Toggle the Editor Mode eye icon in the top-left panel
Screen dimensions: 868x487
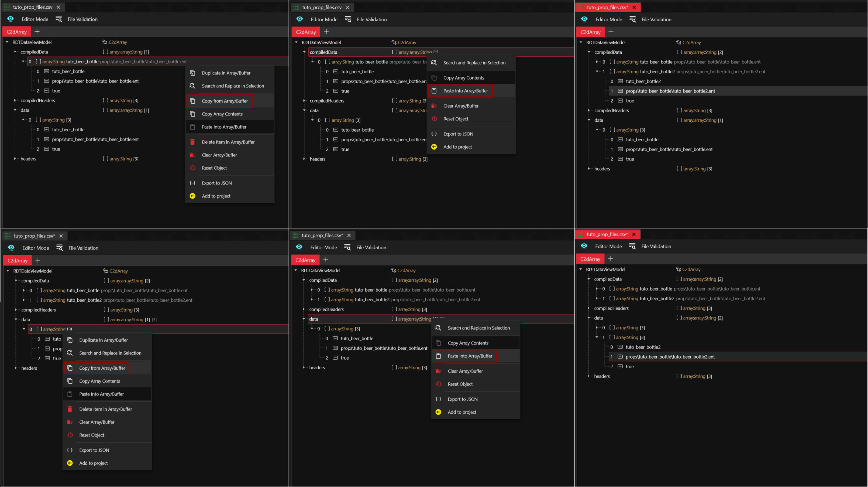[11, 19]
